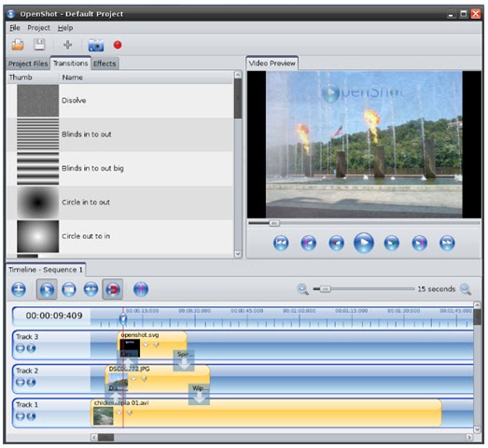This screenshot has width=488, height=448.
Task: Toggle Track 1 visibility eye icon
Action: [21, 416]
